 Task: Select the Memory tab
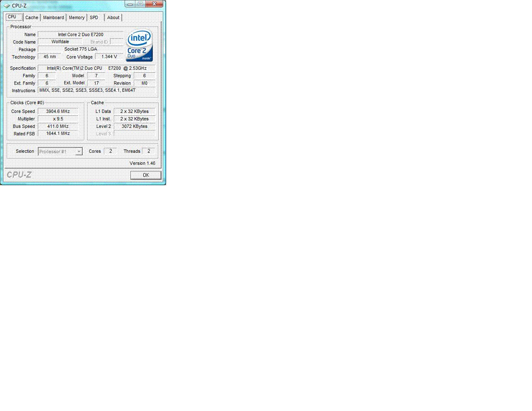(x=77, y=17)
